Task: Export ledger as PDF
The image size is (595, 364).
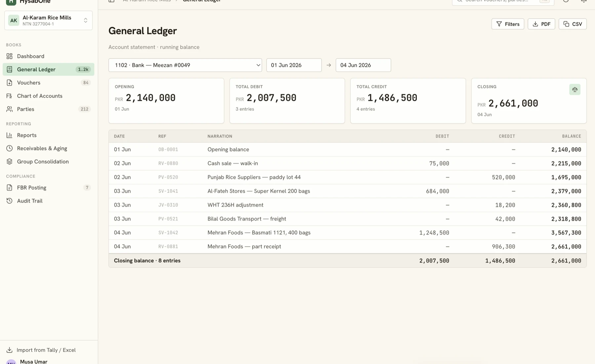Action: click(541, 24)
